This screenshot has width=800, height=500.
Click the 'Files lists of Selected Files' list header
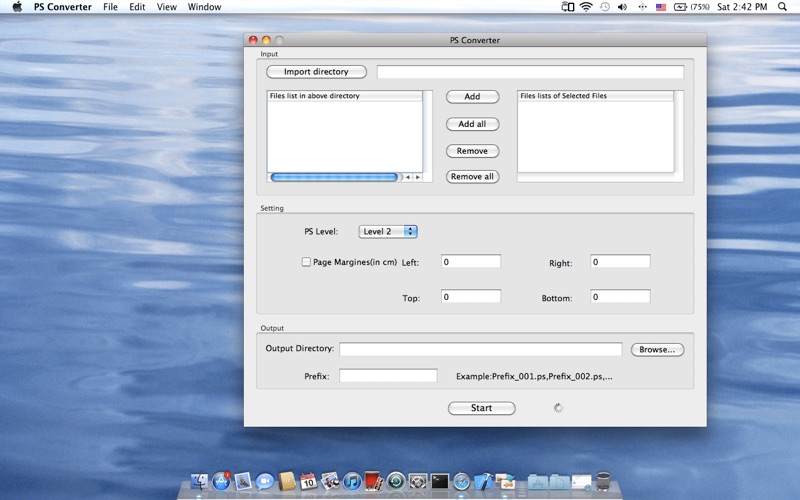coord(595,96)
